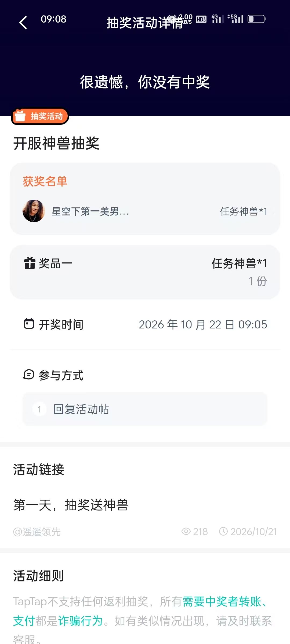Open winner name 星空下第一美男…
This screenshot has height=644, width=290.
[90, 211]
